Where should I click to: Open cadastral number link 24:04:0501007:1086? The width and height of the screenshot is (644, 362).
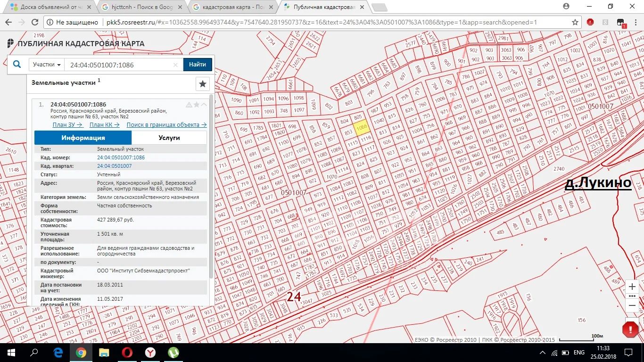[x=121, y=157]
